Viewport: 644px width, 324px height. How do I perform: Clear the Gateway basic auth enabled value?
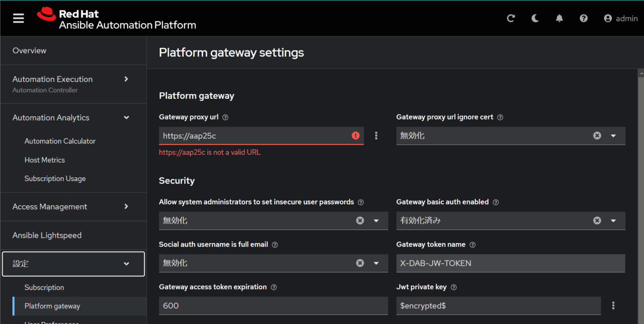(x=597, y=221)
